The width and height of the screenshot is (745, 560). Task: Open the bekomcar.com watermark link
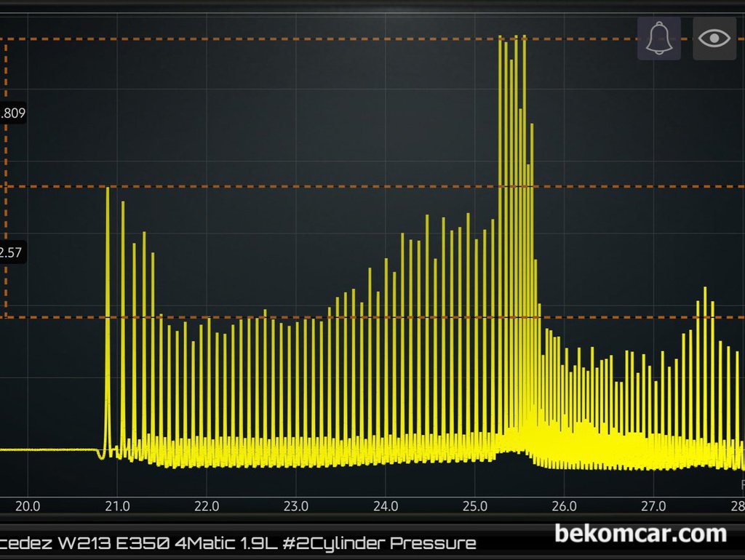point(640,534)
